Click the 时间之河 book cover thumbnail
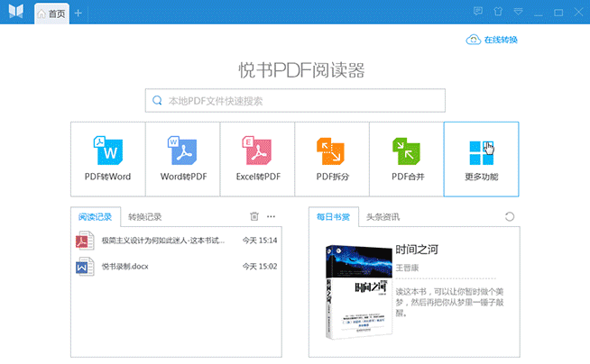The height and width of the screenshot is (364, 590). (x=359, y=292)
